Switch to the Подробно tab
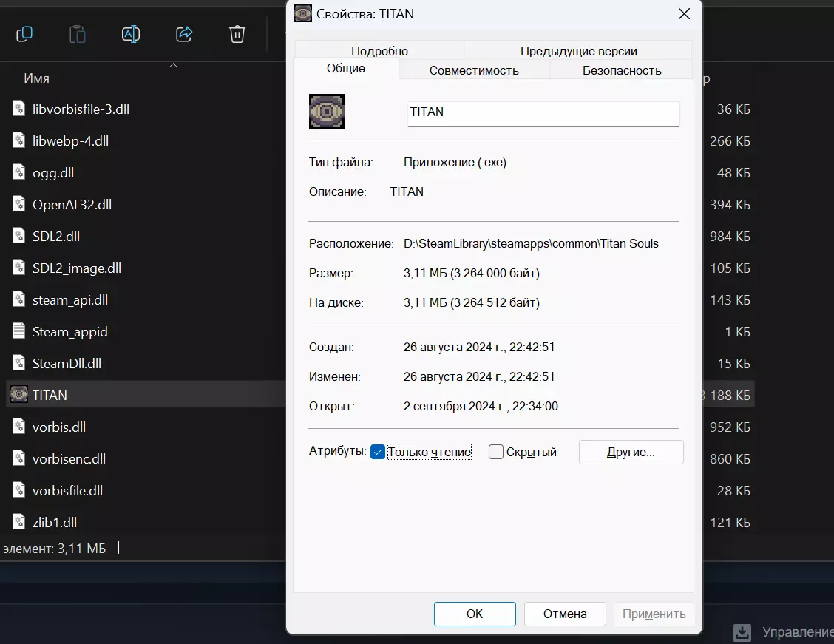The width and height of the screenshot is (834, 644). (x=379, y=51)
